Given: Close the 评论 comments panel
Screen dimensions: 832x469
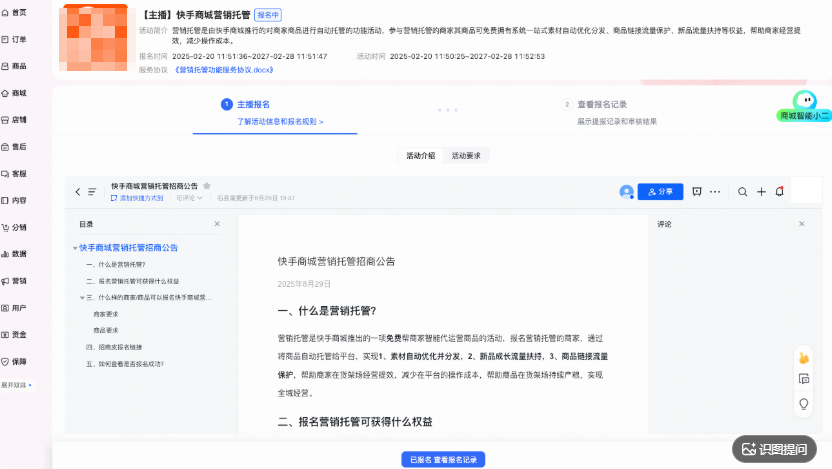Looking at the screenshot, I should pyautogui.click(x=802, y=224).
